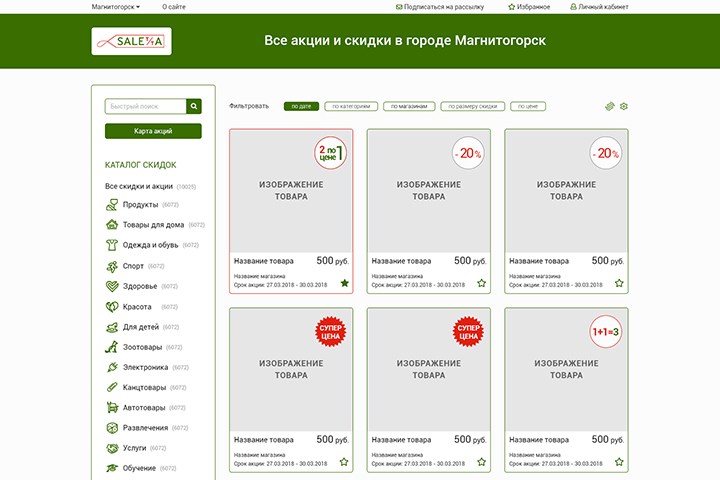Click the pencil icon for Канцтовары
This screenshot has height=480, width=720.
tap(112, 387)
